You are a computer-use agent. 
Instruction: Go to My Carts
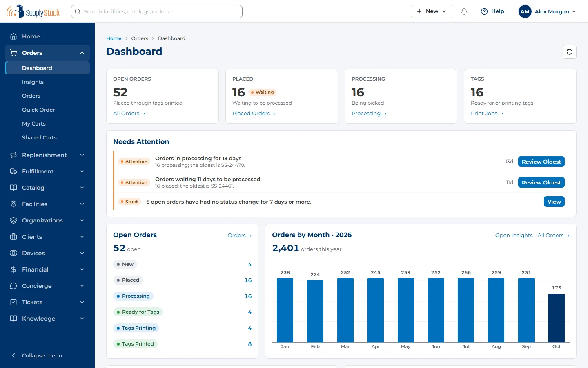click(x=47, y=124)
